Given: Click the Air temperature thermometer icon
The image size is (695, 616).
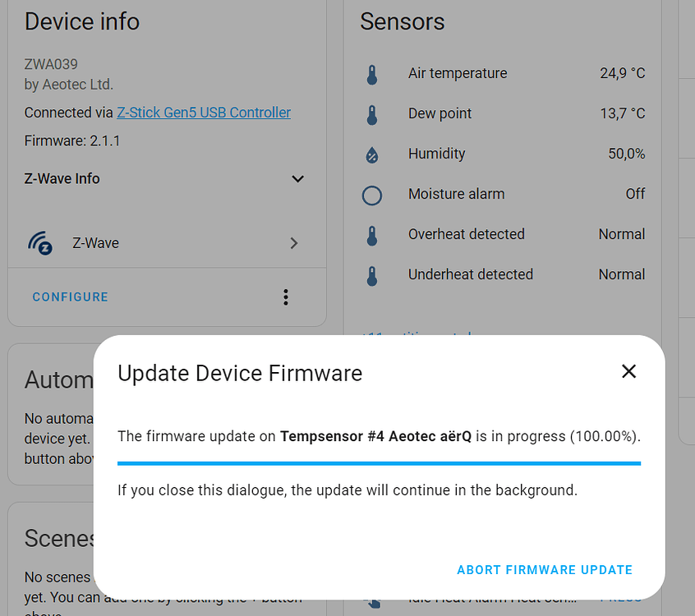Looking at the screenshot, I should pyautogui.click(x=372, y=73).
